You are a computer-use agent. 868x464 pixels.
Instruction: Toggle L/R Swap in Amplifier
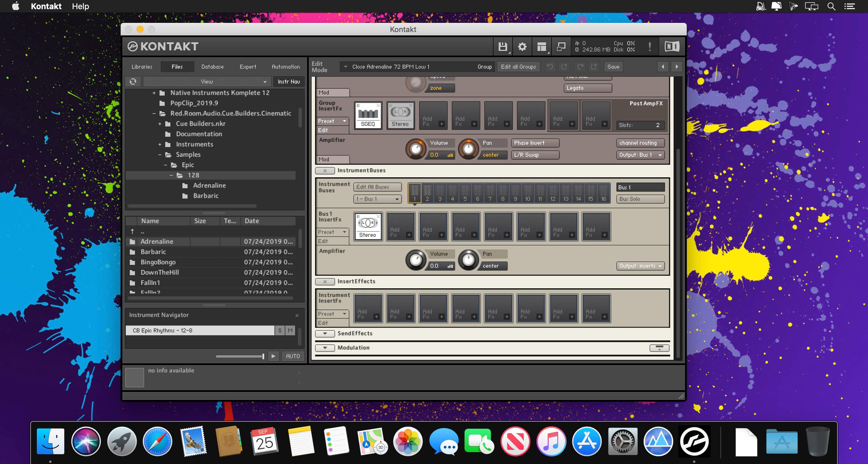tap(535, 155)
